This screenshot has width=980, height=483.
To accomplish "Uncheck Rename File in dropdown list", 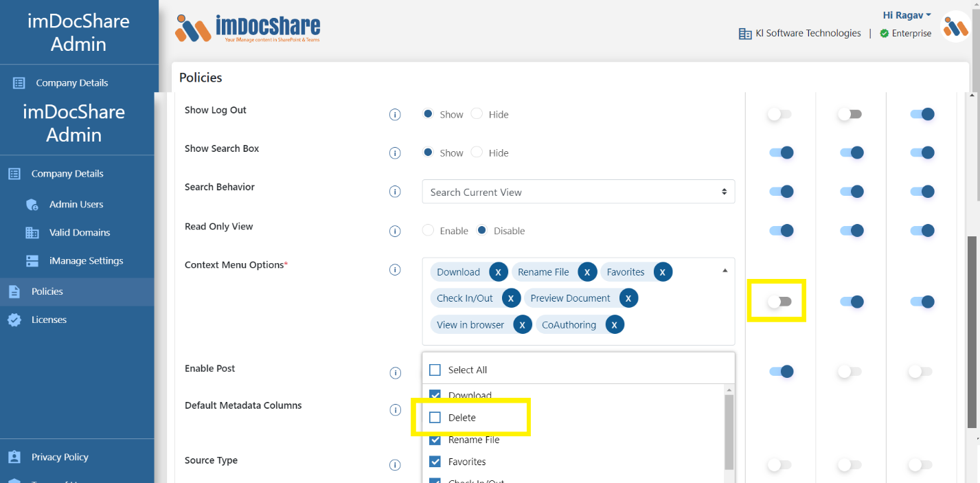I will coord(435,440).
